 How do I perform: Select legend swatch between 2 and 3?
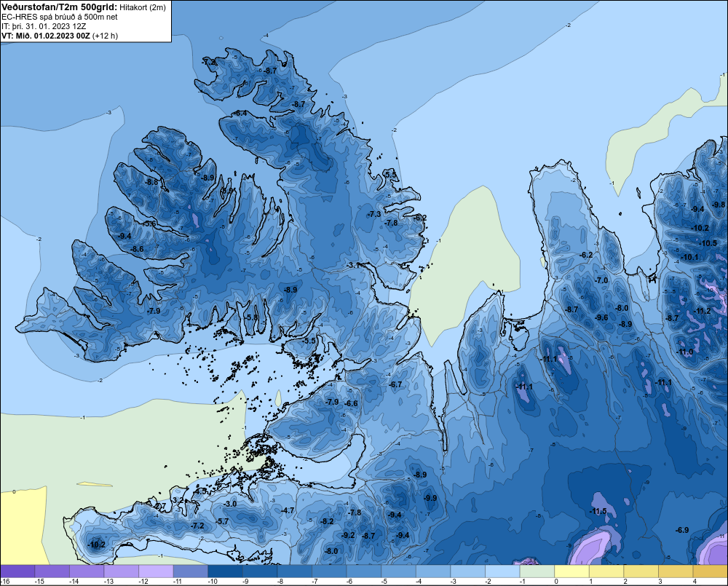pyautogui.click(x=641, y=571)
